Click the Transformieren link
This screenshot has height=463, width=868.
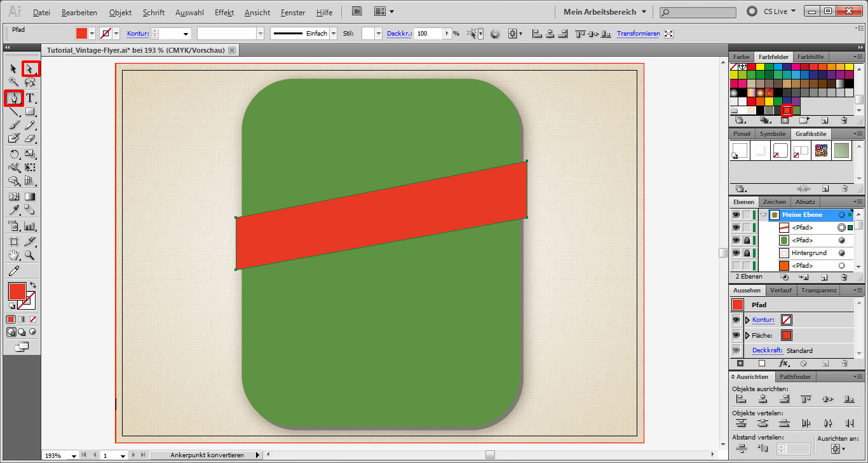click(638, 34)
